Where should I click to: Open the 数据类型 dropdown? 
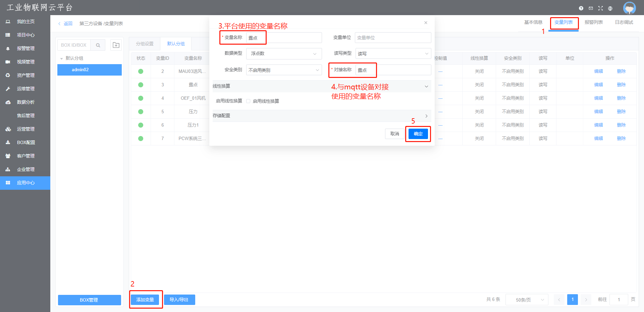pos(284,54)
